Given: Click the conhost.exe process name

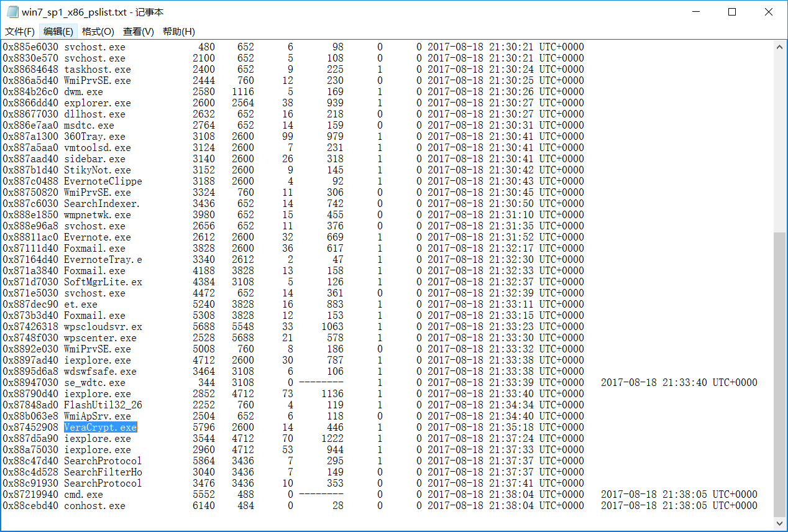Looking at the screenshot, I should (x=94, y=506).
